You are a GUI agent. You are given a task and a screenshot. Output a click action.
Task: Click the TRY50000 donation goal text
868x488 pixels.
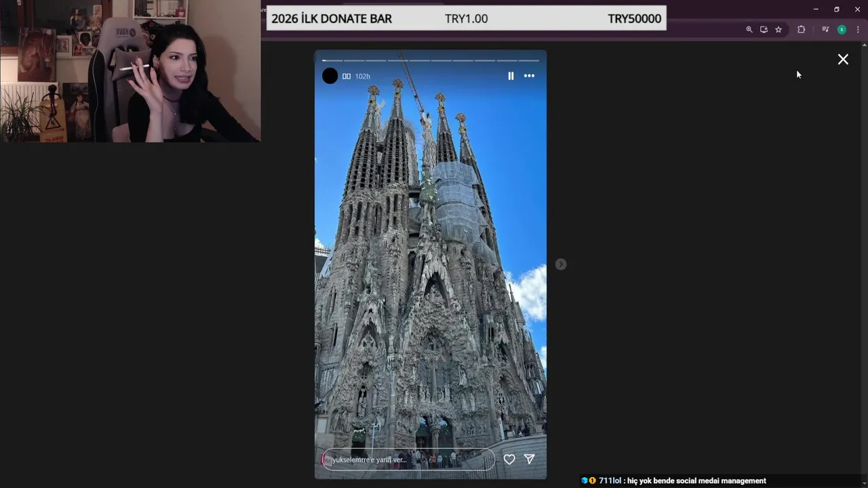pos(635,18)
